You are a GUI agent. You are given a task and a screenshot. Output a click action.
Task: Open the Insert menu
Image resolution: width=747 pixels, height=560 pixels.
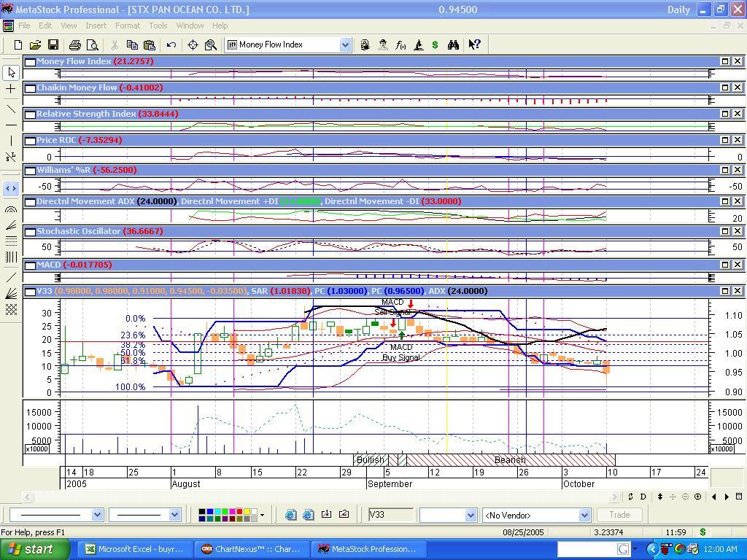click(96, 26)
